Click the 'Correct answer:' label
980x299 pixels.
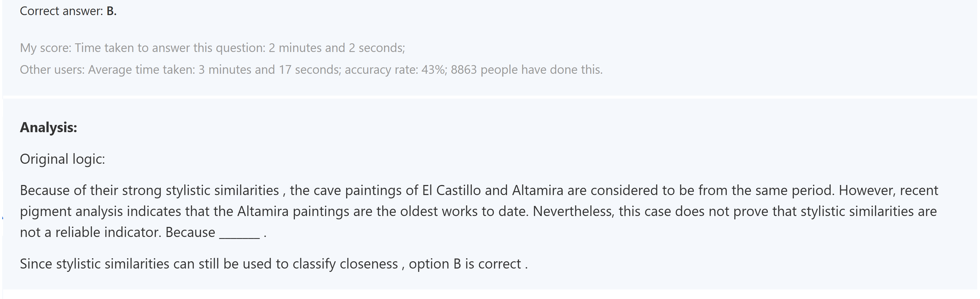pos(61,11)
